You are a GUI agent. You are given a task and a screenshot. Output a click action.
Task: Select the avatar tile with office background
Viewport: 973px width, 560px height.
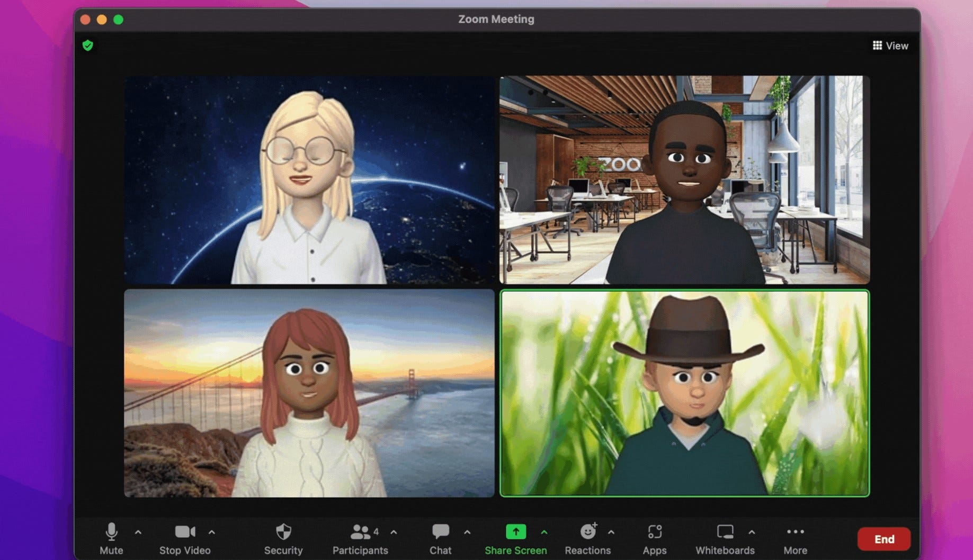click(x=684, y=180)
